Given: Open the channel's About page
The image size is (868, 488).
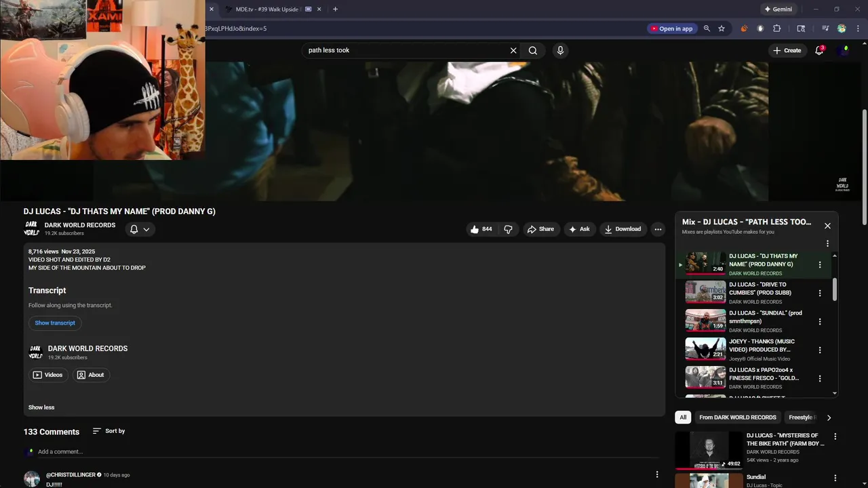Looking at the screenshot, I should point(90,375).
